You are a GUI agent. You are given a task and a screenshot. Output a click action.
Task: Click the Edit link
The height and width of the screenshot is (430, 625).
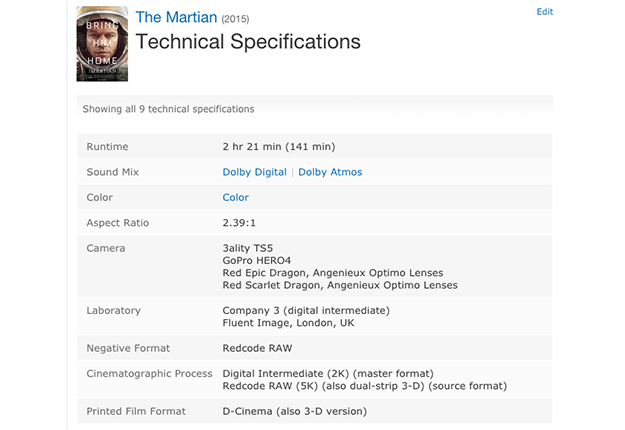pos(544,12)
